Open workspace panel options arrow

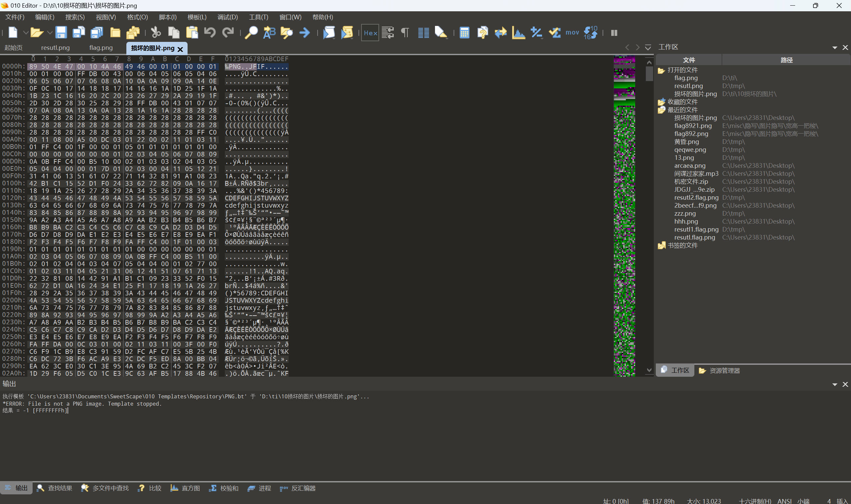[x=835, y=48]
